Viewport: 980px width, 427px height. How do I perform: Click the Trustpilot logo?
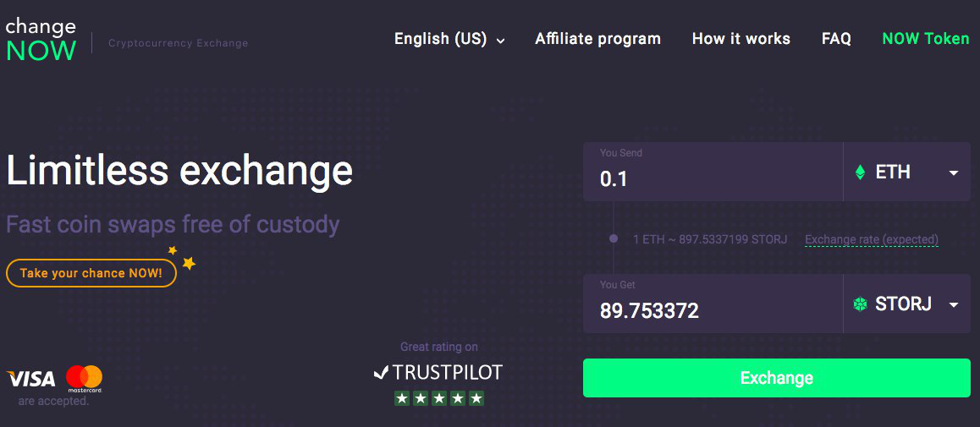click(438, 372)
